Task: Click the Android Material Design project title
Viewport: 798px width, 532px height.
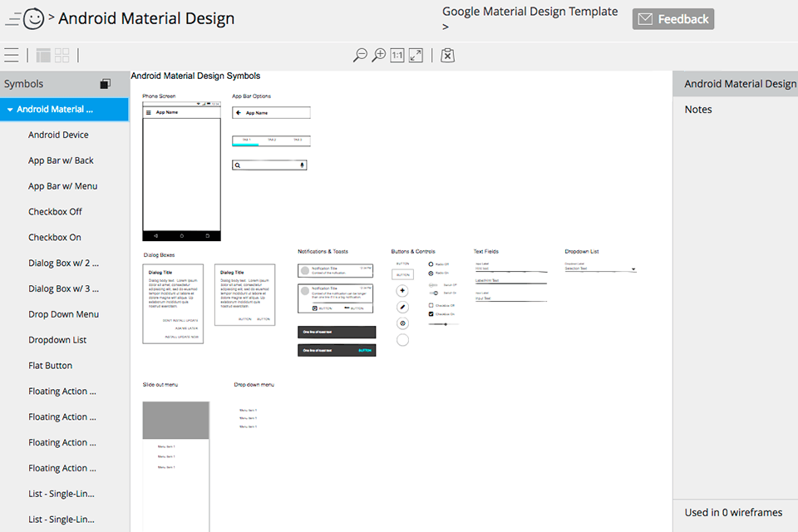Action: click(x=146, y=18)
